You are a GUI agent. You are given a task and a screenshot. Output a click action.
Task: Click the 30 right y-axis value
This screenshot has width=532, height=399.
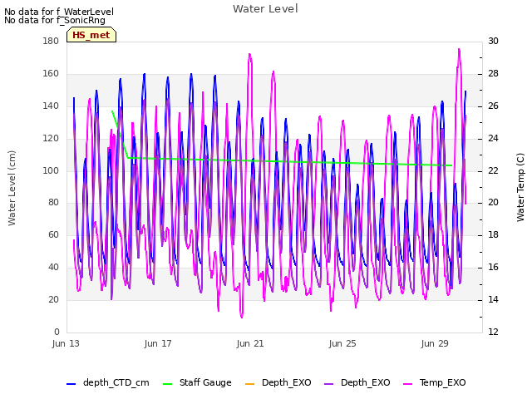coord(493,42)
